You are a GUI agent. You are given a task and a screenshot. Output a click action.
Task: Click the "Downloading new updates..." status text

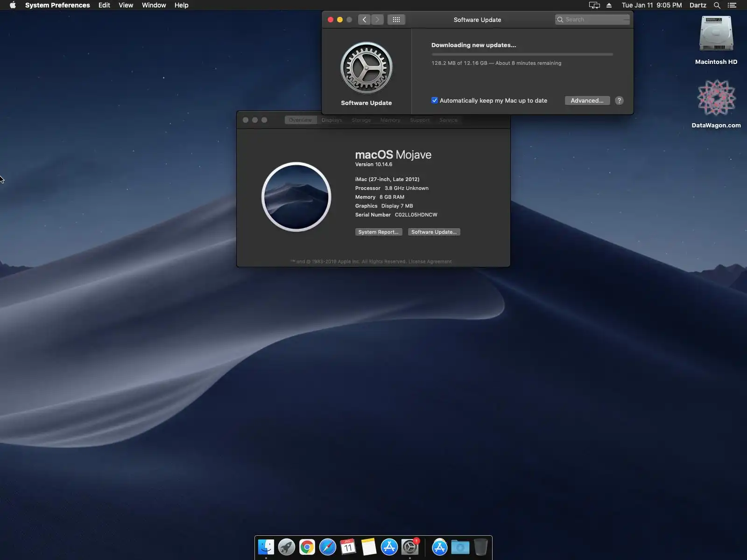[x=474, y=45]
